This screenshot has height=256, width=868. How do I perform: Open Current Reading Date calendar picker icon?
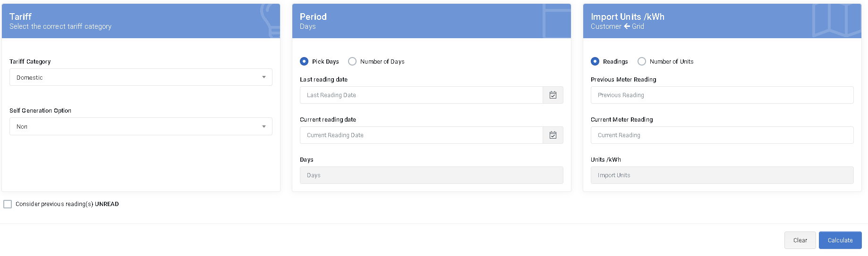[x=553, y=135]
